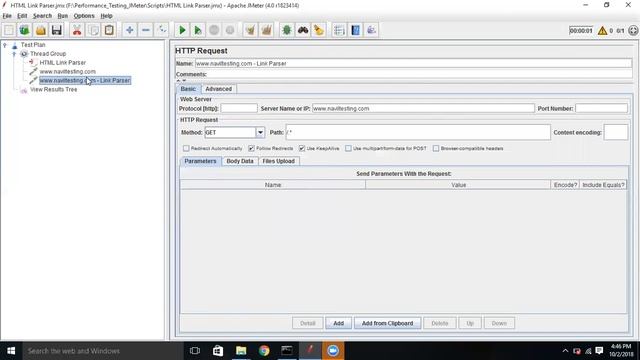Screen dimensions: 640x360
Task: Click the Content encoding field
Action: coord(616,132)
